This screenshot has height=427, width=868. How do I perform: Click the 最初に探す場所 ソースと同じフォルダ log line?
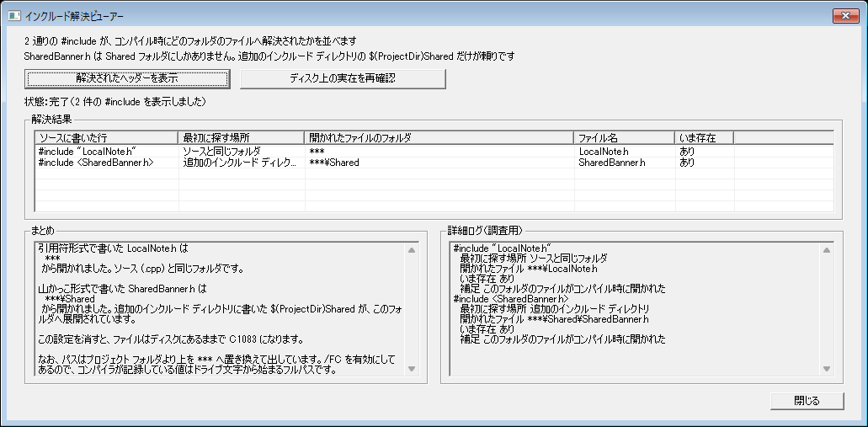(533, 259)
